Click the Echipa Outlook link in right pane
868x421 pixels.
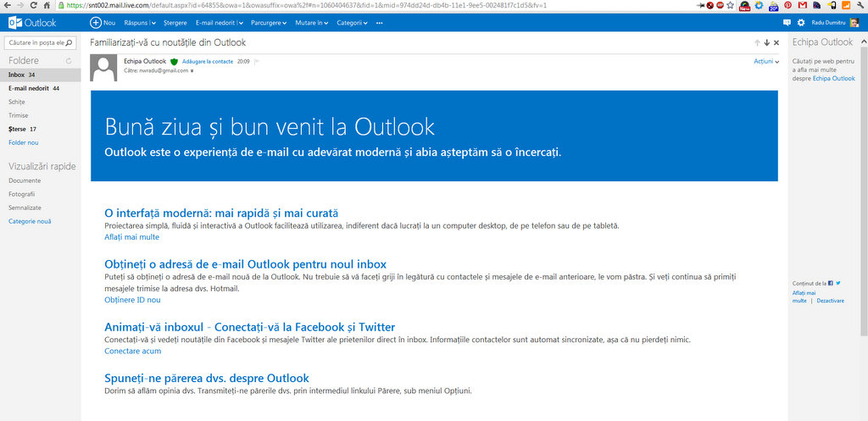coord(834,79)
